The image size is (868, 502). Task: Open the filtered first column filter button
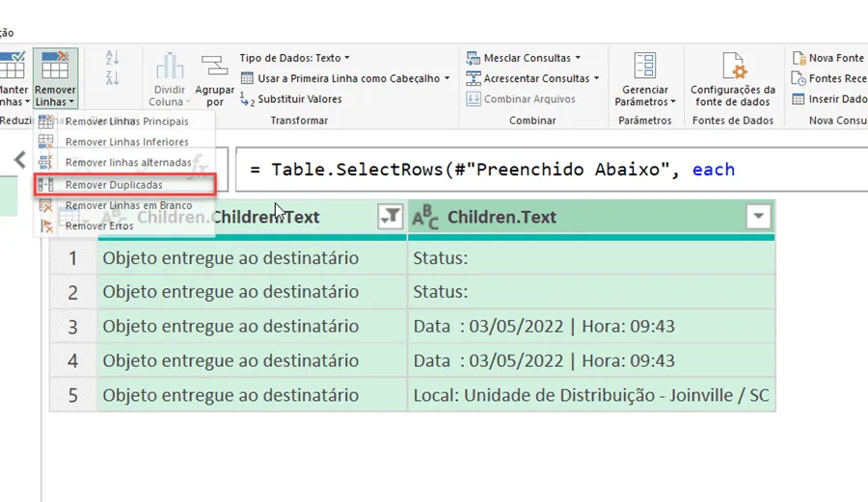[x=391, y=216]
